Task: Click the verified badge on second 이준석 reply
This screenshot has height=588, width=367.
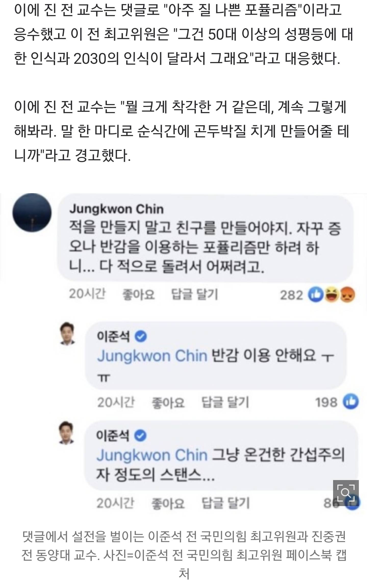Action: [x=141, y=436]
